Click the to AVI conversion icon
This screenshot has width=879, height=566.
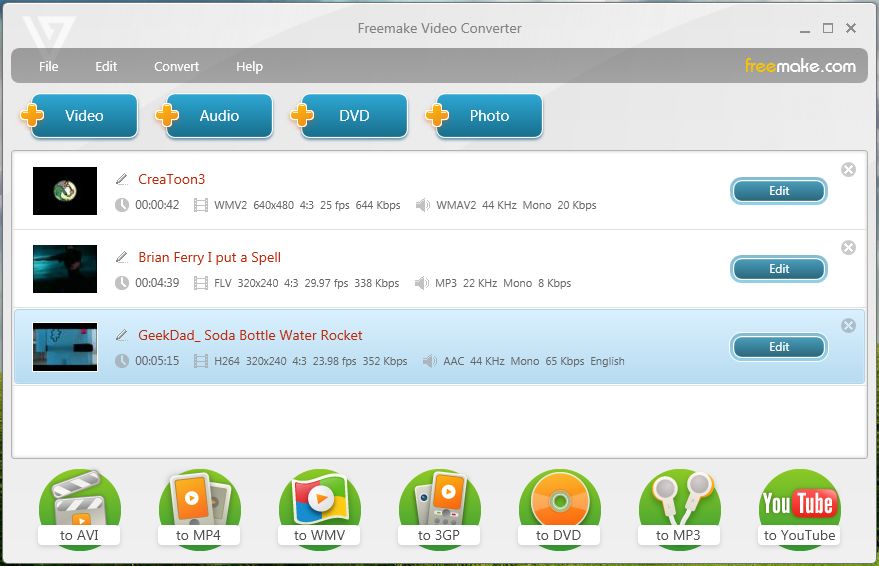coord(79,508)
